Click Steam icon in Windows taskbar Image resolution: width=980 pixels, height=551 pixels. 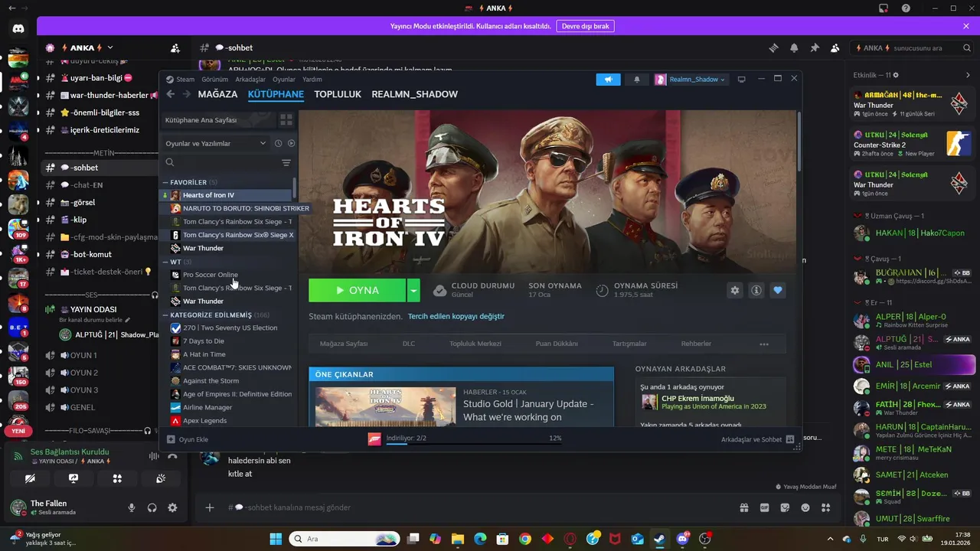click(x=660, y=539)
